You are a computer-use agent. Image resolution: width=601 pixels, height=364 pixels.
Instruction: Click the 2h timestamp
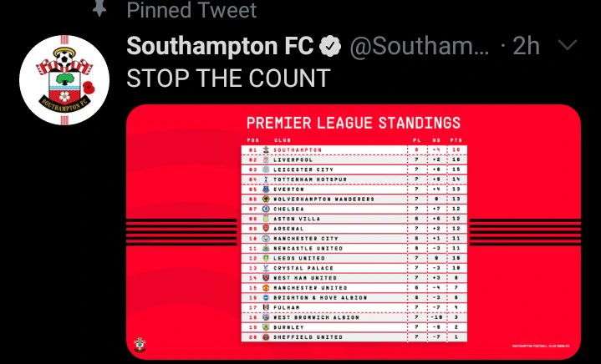point(527,46)
